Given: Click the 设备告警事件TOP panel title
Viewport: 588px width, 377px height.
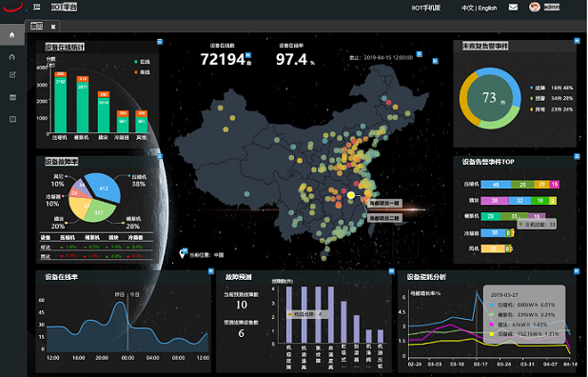Looking at the screenshot, I should click(488, 162).
